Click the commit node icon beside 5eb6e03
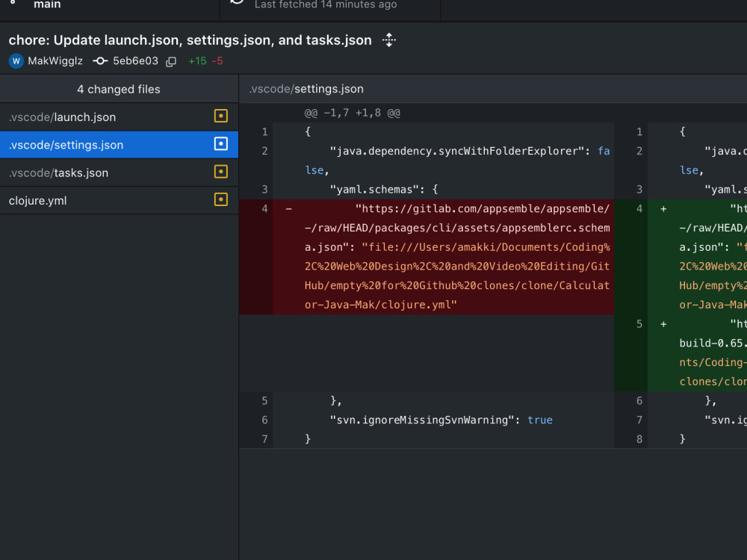 [x=100, y=61]
